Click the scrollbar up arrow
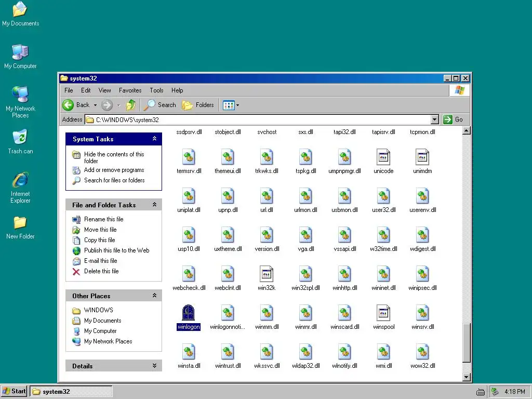Screen dimensions: 532x399 tap(467, 130)
